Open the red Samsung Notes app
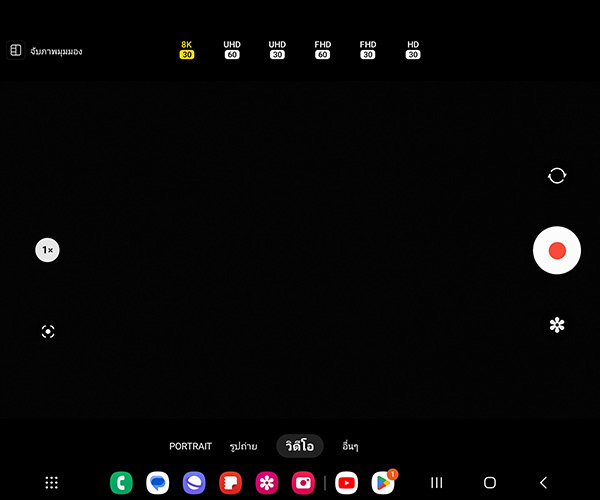The height and width of the screenshot is (500, 600). pyautogui.click(x=230, y=483)
